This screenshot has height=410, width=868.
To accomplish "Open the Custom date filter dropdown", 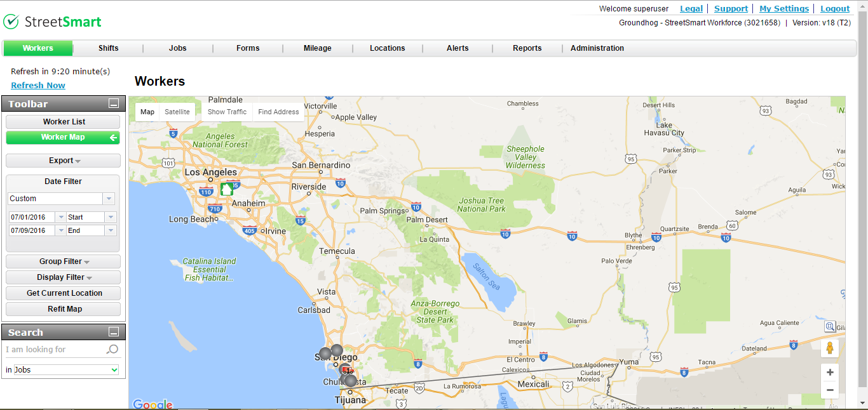I will [x=109, y=199].
